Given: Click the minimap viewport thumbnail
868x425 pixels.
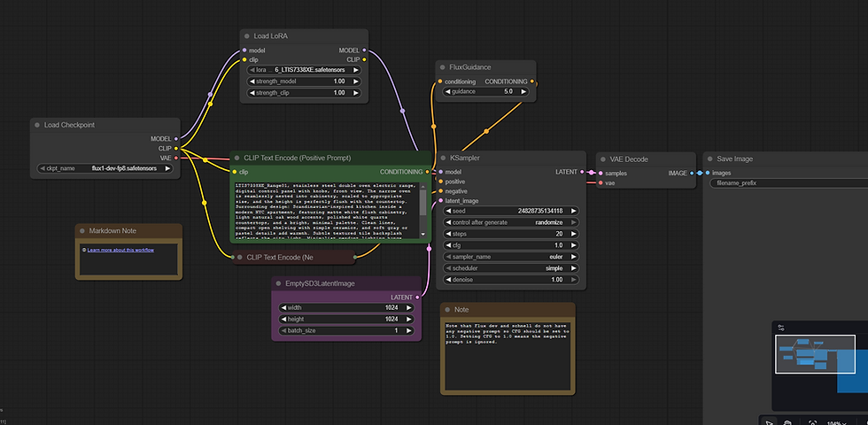Looking at the screenshot, I should click(815, 354).
